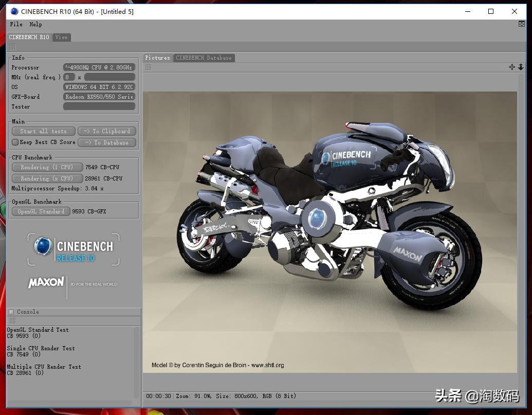Click console line Multiple CPU Render Test
This screenshot has width=532, height=415.
coord(44,367)
